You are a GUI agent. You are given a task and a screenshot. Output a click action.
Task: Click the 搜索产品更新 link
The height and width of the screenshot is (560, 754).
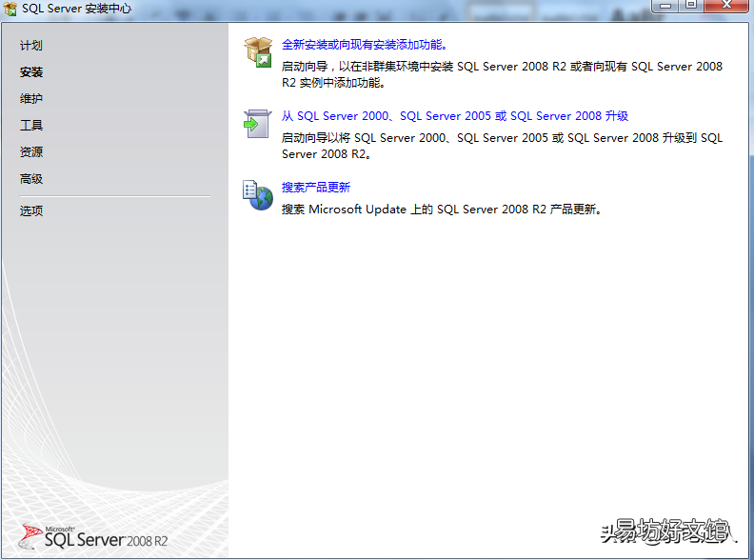316,188
